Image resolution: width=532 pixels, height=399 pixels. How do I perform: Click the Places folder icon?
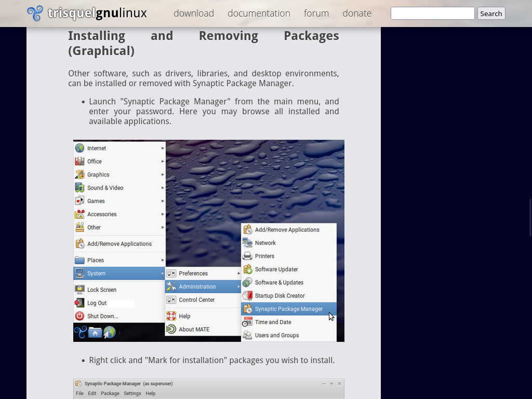[79, 260]
